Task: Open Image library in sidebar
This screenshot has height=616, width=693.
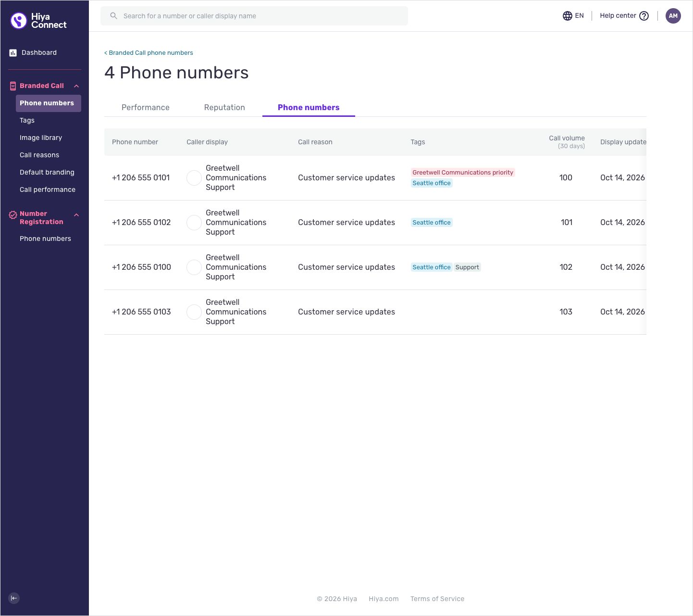Action: [41, 138]
